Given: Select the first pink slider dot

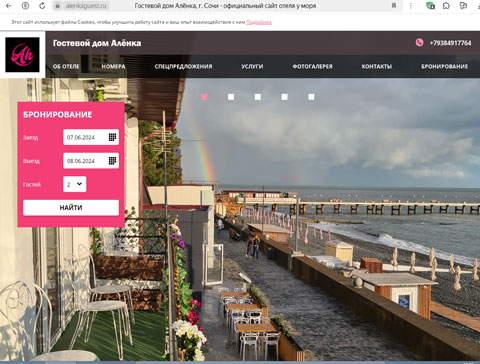Looking at the screenshot, I should click(204, 97).
